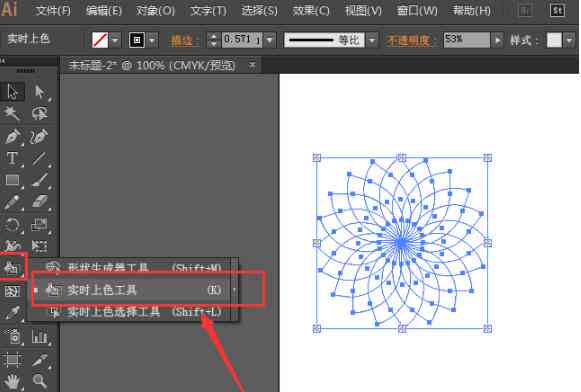This screenshot has width=581, height=392.
Task: Select the Scale tool
Action: [x=40, y=225]
